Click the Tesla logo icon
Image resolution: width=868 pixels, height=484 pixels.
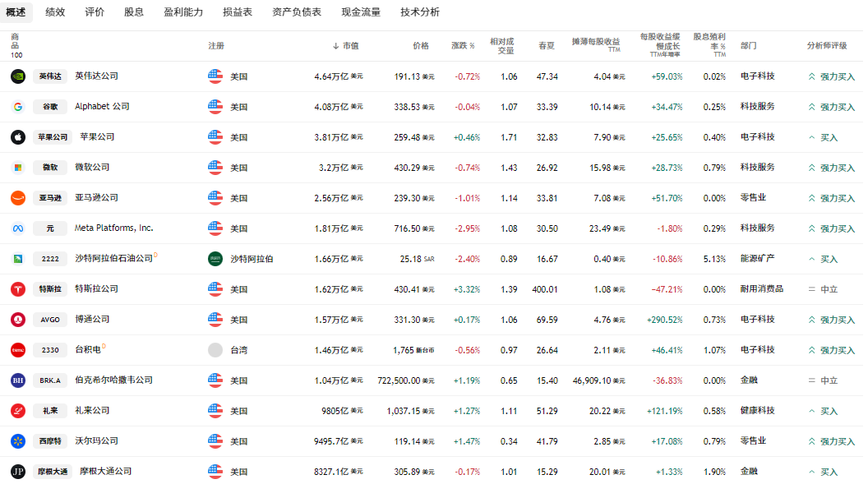18,289
